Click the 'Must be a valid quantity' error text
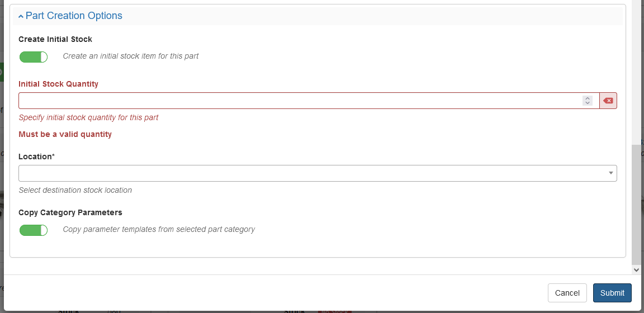This screenshot has width=644, height=313. 65,134
